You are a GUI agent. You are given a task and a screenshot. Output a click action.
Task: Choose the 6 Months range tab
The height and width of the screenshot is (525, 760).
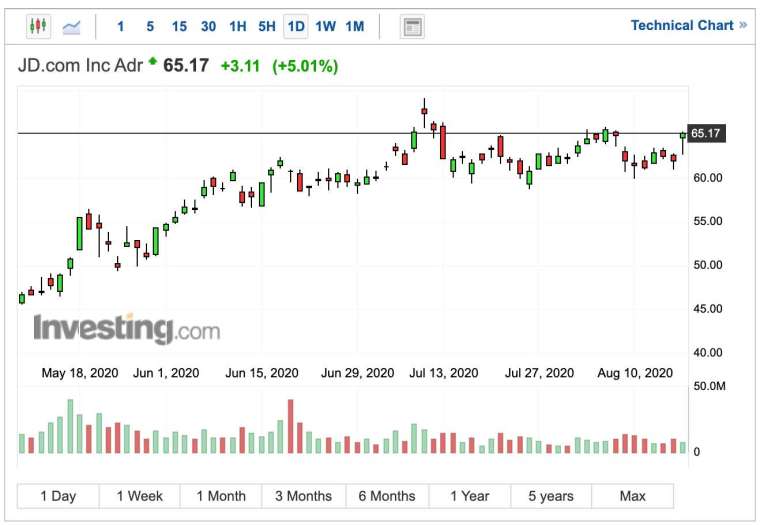387,496
